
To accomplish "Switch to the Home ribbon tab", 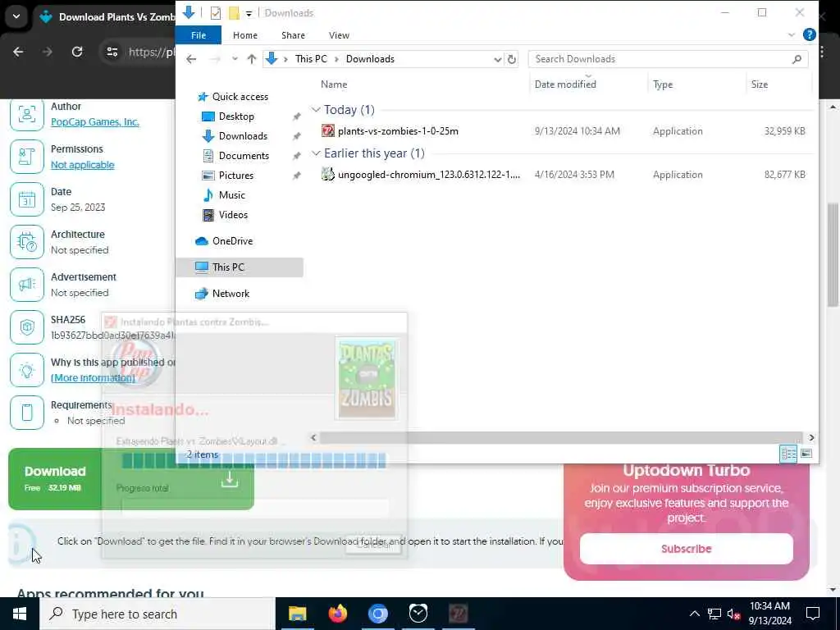I will click(244, 35).
